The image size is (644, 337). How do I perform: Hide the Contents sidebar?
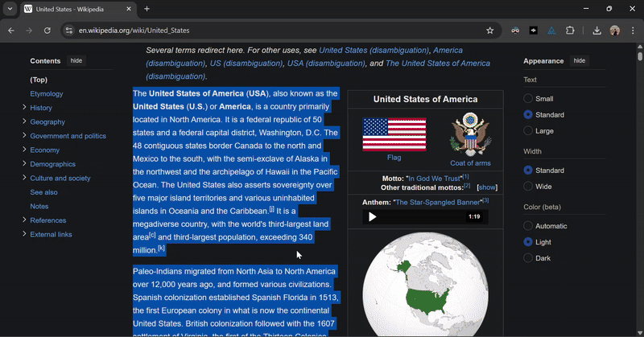click(76, 61)
